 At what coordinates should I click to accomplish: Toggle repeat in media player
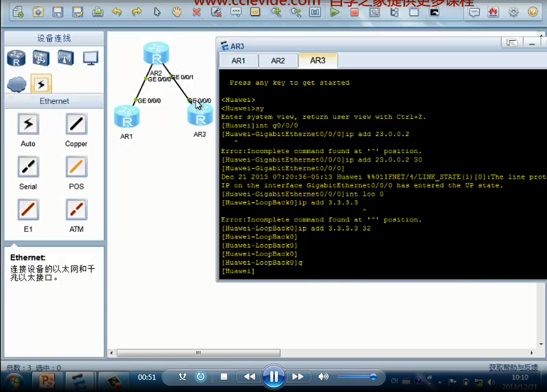point(200,377)
